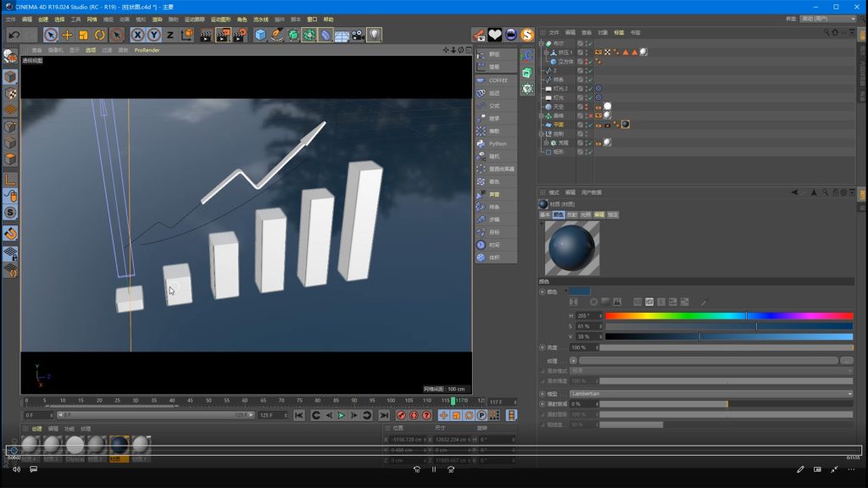Click the white heart icon
Viewport: 868px width, 488px height.
pos(495,35)
